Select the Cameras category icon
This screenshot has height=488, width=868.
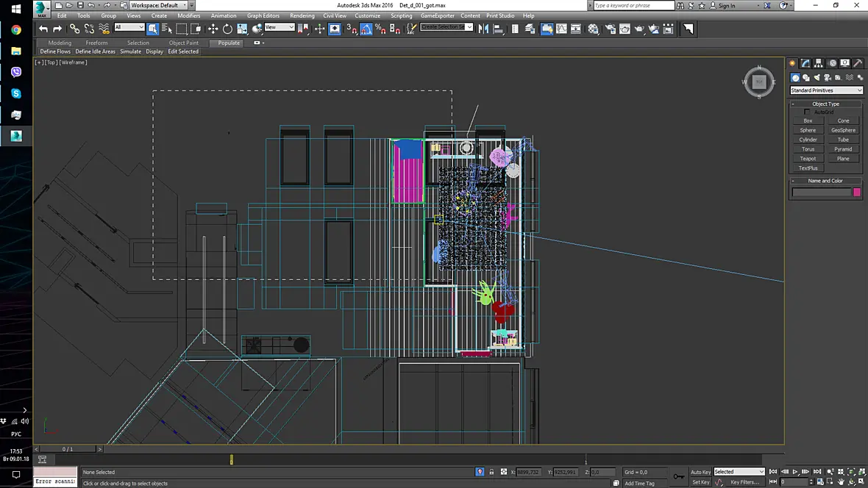pyautogui.click(x=828, y=78)
